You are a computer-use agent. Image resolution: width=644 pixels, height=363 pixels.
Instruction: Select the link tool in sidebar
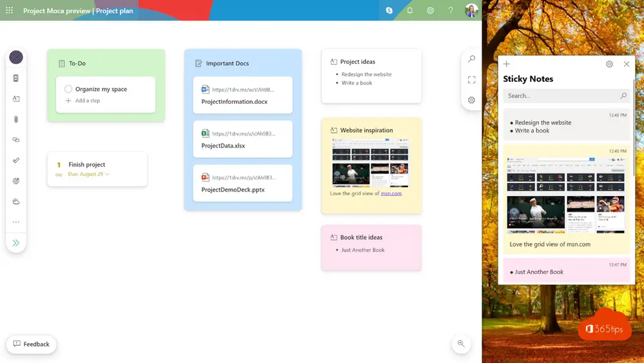click(16, 140)
